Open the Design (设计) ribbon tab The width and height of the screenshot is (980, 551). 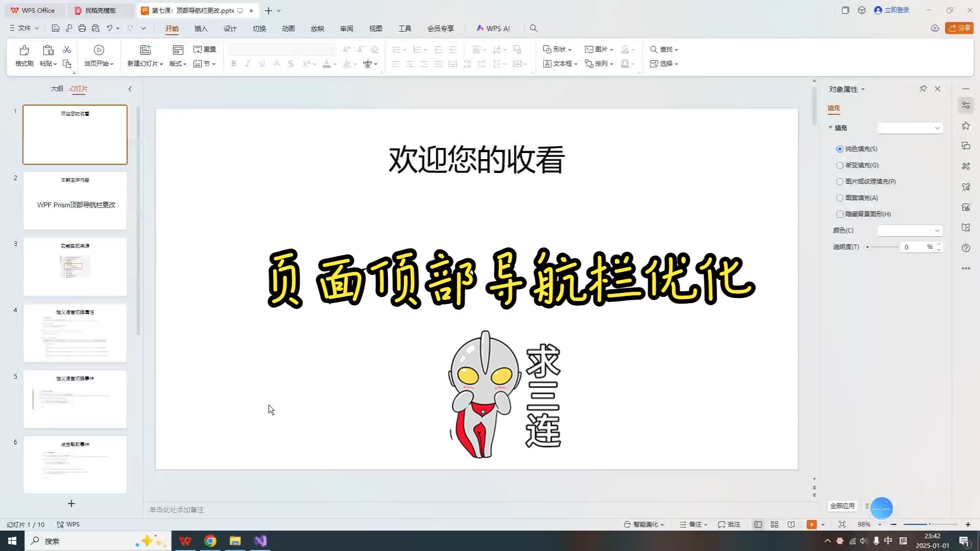click(x=230, y=29)
